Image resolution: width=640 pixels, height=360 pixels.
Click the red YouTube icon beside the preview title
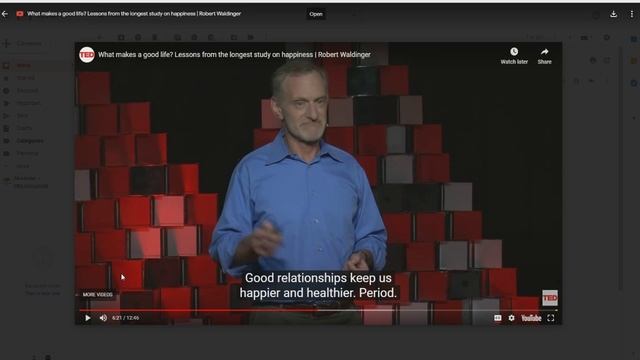20,14
